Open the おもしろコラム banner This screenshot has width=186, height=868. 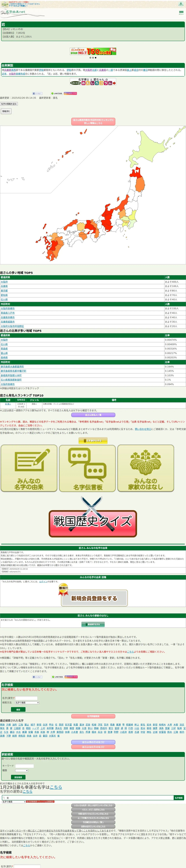(x=93, y=82)
